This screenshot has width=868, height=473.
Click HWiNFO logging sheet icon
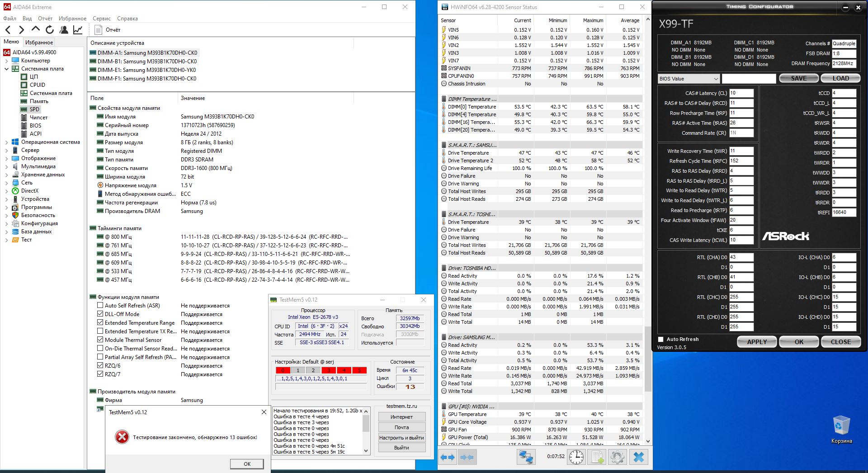[597, 457]
